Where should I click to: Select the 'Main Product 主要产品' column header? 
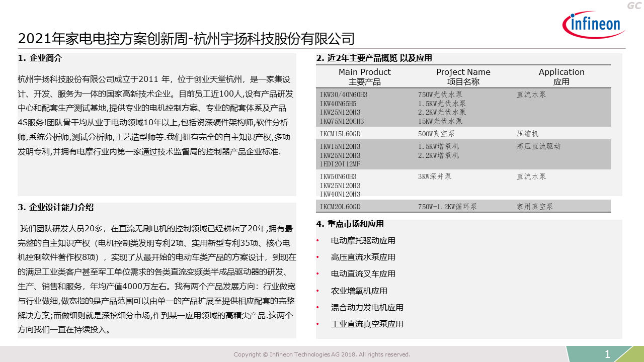(365, 76)
